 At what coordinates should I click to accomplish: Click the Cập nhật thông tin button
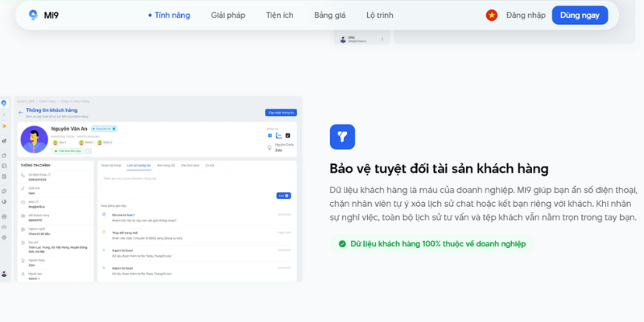pos(282,113)
